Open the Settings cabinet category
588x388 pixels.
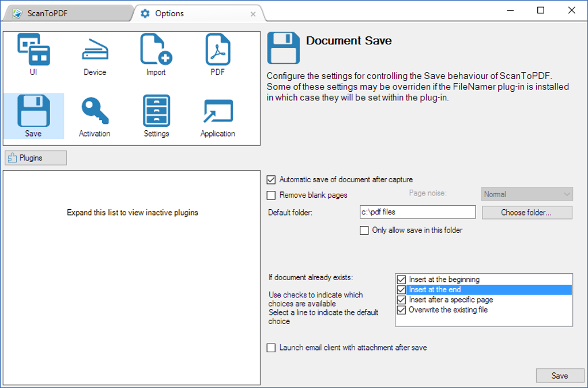coord(156,116)
